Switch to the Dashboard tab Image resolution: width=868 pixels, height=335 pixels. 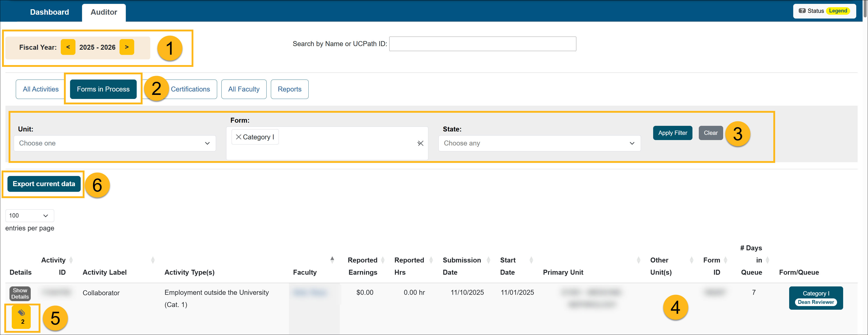pos(49,12)
